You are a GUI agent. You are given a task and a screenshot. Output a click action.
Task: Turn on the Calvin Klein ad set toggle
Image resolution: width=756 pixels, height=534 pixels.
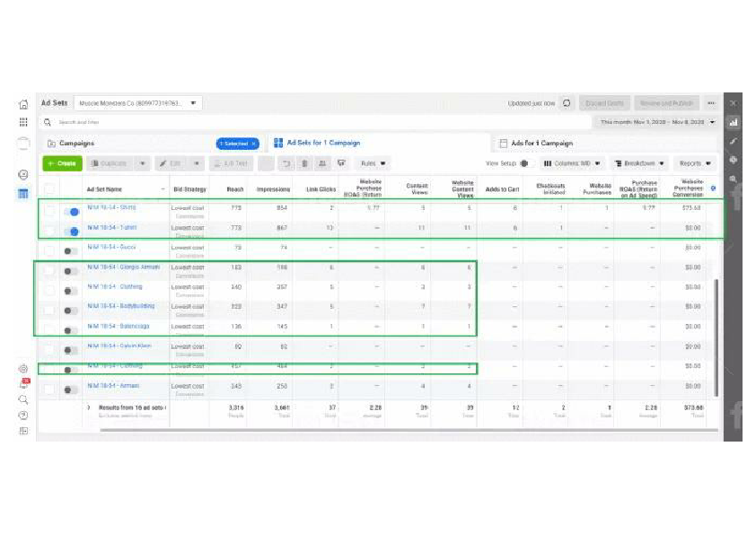coord(70,350)
